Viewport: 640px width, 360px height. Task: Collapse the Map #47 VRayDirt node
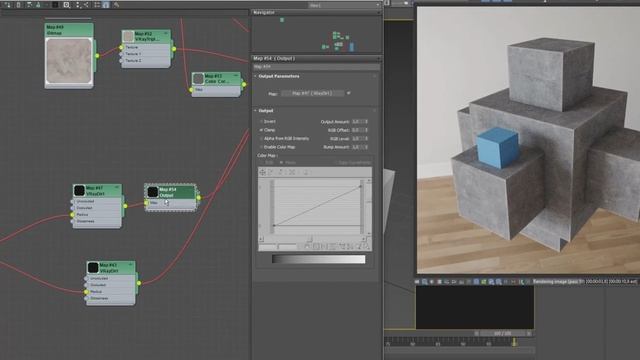117,187
